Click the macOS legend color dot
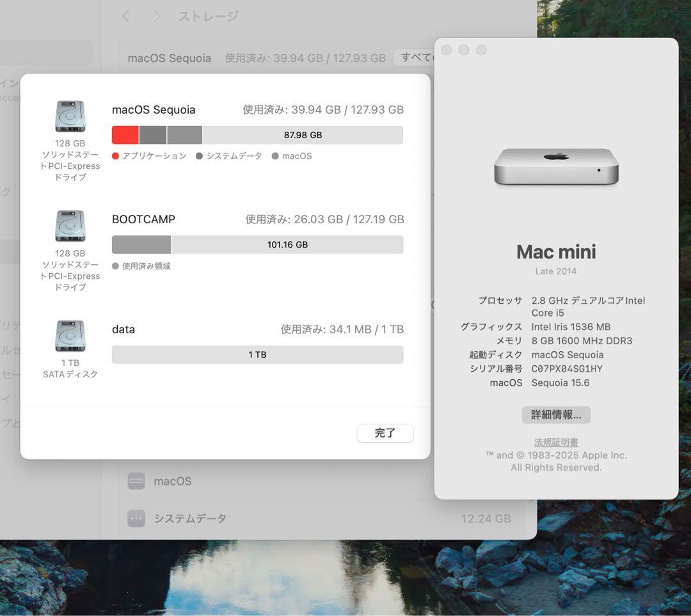 (x=275, y=155)
